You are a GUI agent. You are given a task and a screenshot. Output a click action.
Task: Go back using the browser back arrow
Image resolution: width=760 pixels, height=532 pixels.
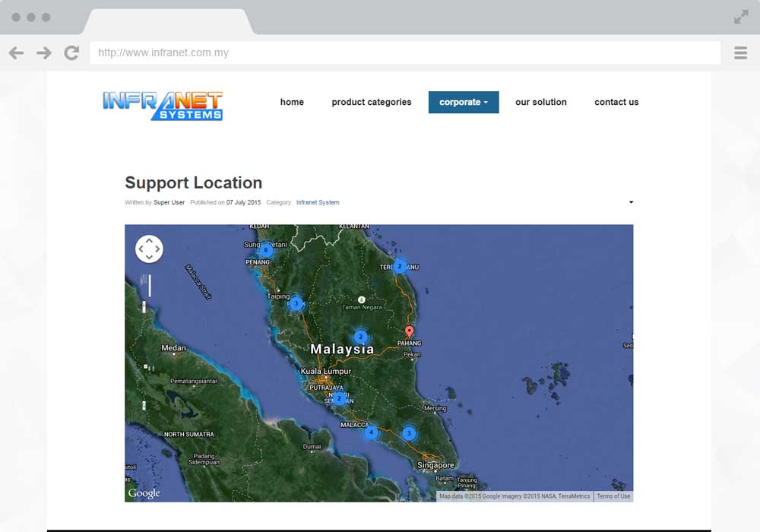(x=16, y=52)
